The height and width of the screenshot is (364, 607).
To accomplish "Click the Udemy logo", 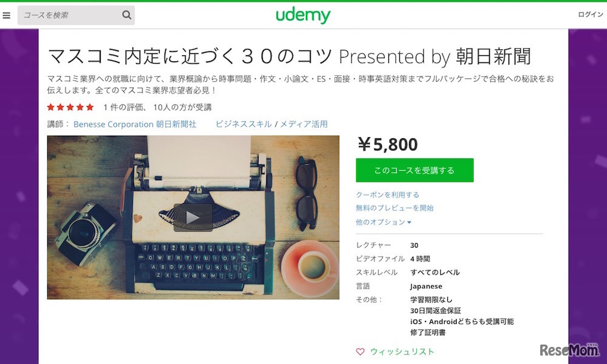I will (x=303, y=16).
